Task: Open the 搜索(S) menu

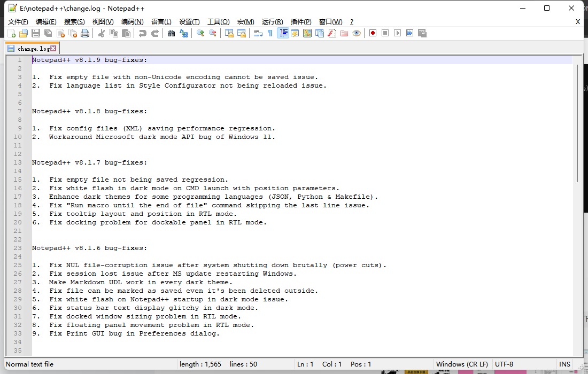Action: (x=74, y=22)
